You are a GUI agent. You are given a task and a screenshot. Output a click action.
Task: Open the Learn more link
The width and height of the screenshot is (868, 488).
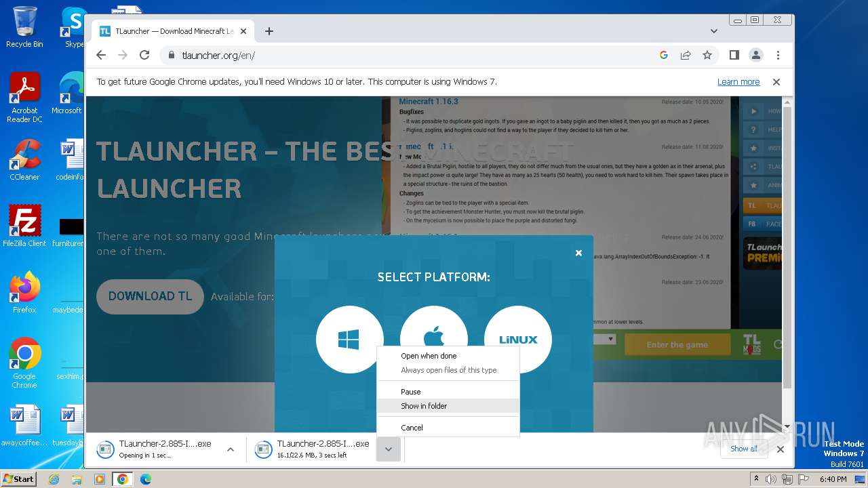tap(738, 82)
